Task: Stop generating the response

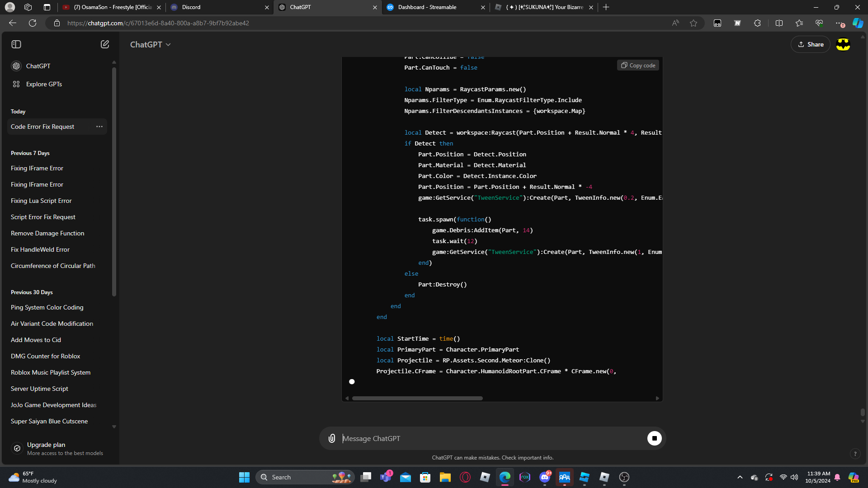Action: tap(654, 438)
